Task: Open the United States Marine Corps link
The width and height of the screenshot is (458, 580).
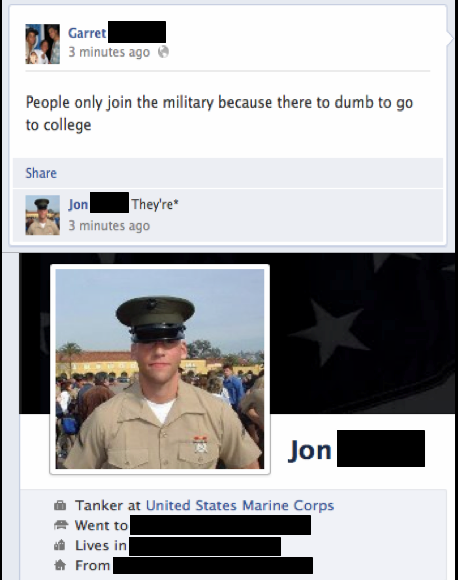Action: (x=240, y=505)
